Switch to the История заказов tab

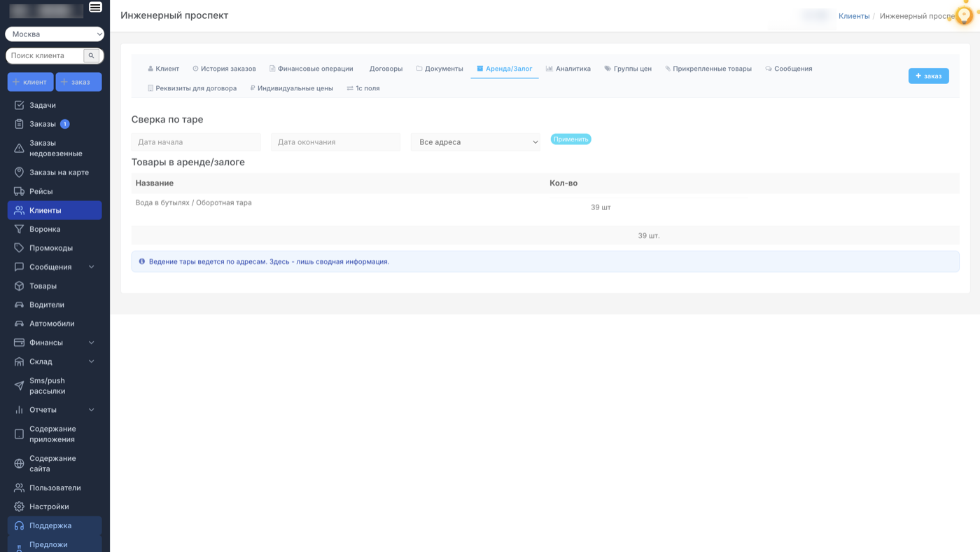[x=225, y=69]
